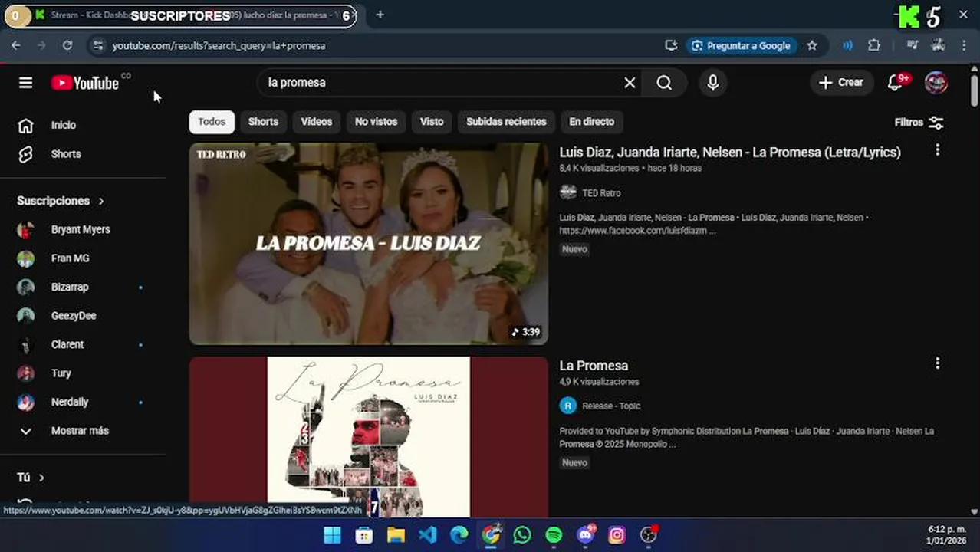Open Visual Studio Code in the taskbar
The height and width of the screenshot is (552, 980).
pos(428,535)
